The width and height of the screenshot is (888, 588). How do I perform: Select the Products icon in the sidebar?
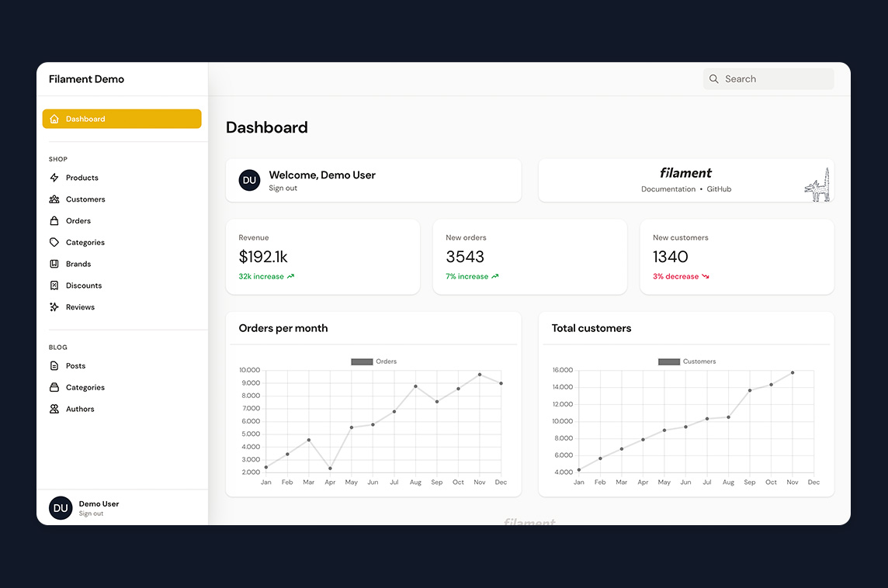coord(54,178)
